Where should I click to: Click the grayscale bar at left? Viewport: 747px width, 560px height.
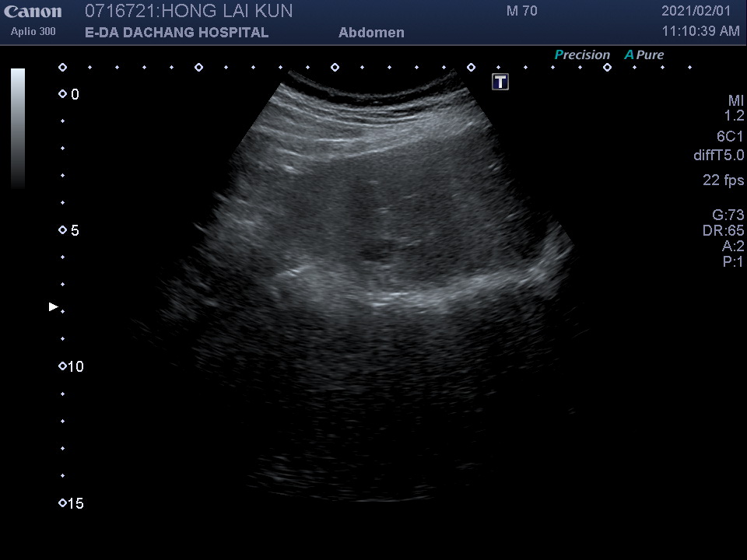pyautogui.click(x=18, y=128)
